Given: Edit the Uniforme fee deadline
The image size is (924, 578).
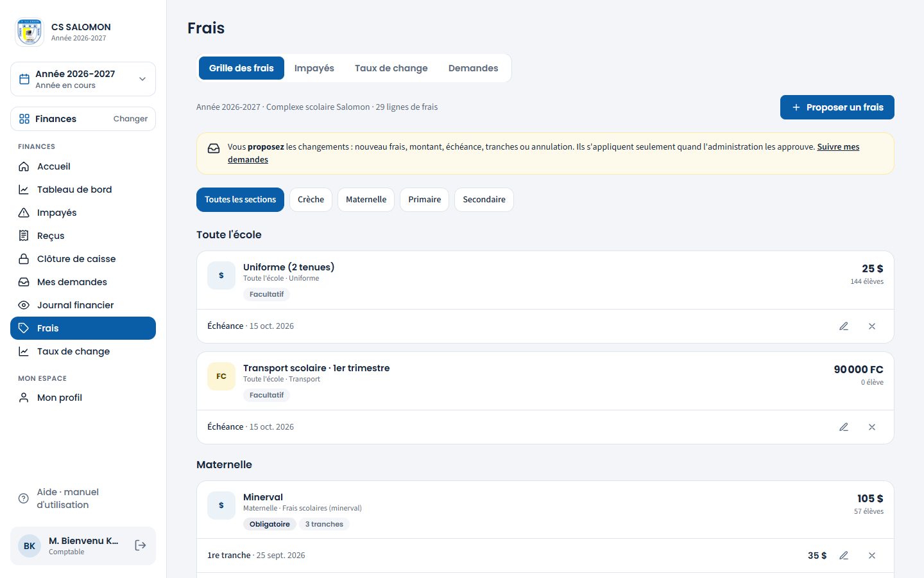Looking at the screenshot, I should coord(844,326).
